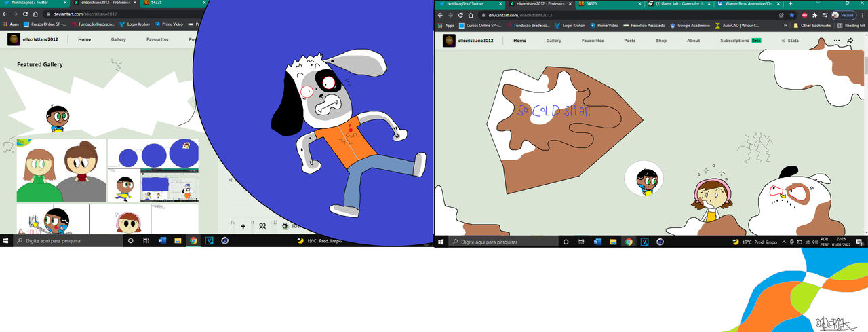This screenshot has height=332, width=868.
Task: Open Favourites on right DeviantArt profile
Action: [x=593, y=41]
